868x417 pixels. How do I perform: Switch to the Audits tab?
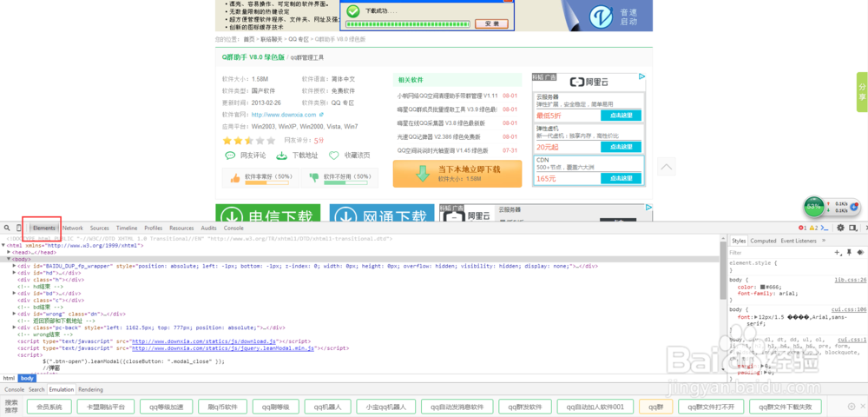(x=208, y=228)
